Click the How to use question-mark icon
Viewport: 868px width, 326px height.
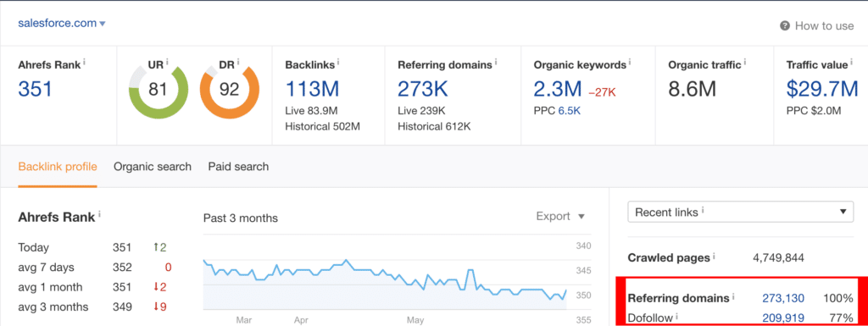[x=784, y=26]
